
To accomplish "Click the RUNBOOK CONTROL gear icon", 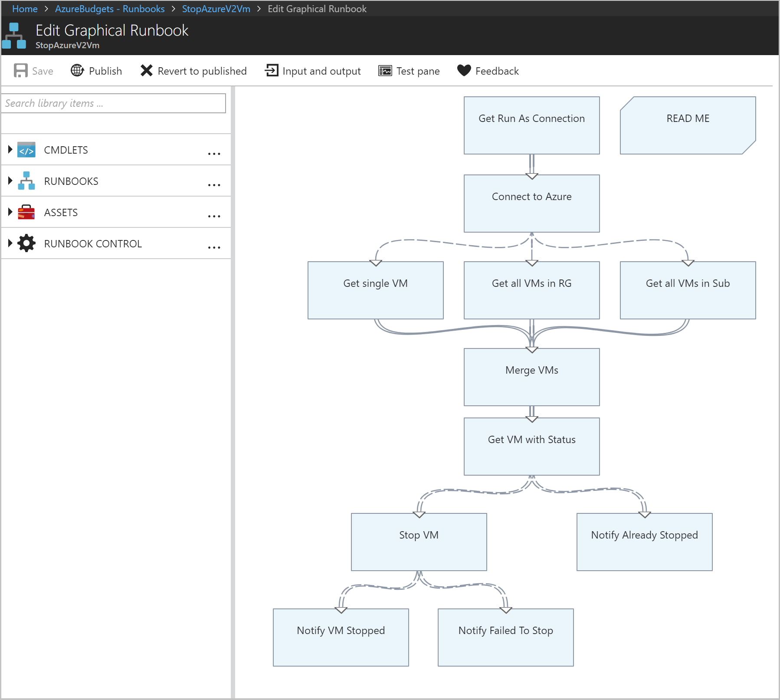I will tap(26, 243).
